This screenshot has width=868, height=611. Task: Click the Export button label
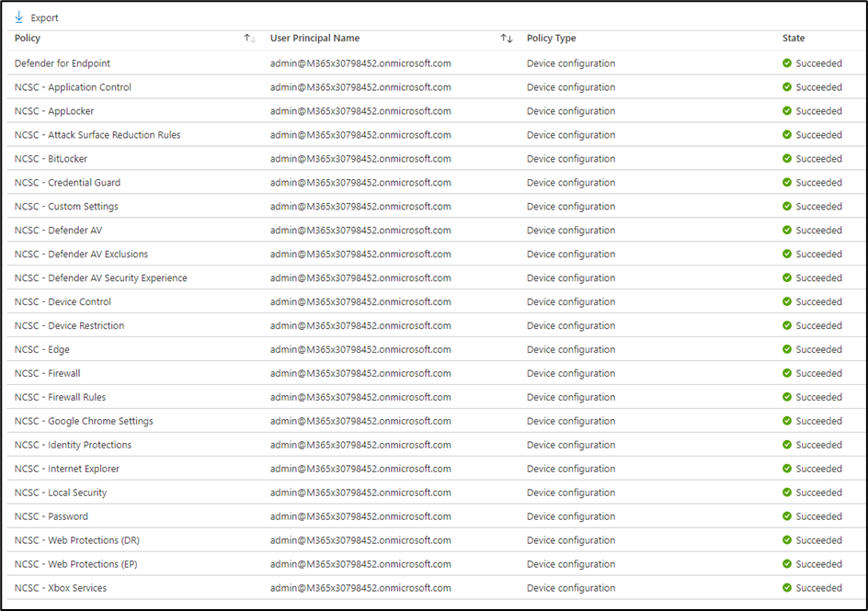44,17
